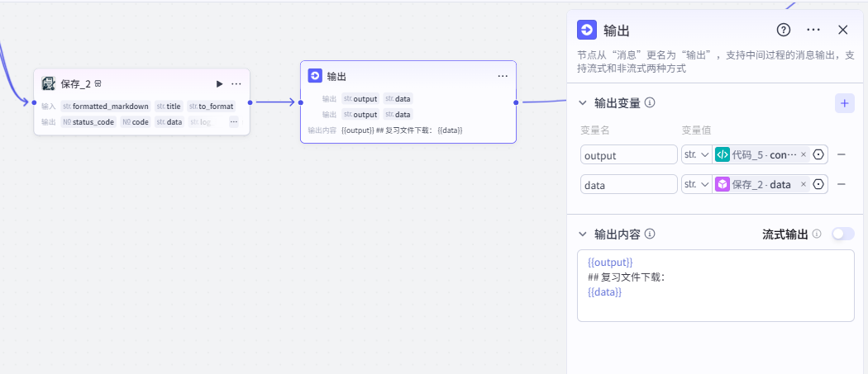Delete the data variable row with minus
This screenshot has height=374, width=868.
click(842, 185)
